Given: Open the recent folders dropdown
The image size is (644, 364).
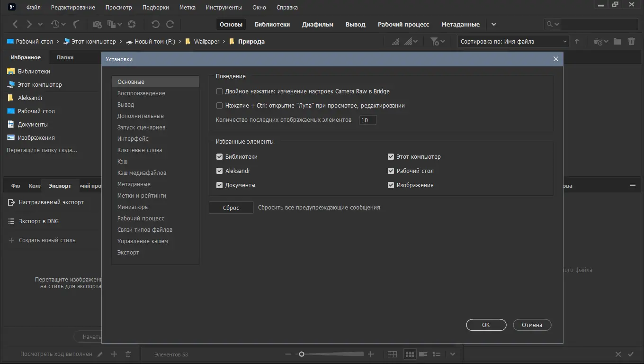Looking at the screenshot, I should click(600, 41).
